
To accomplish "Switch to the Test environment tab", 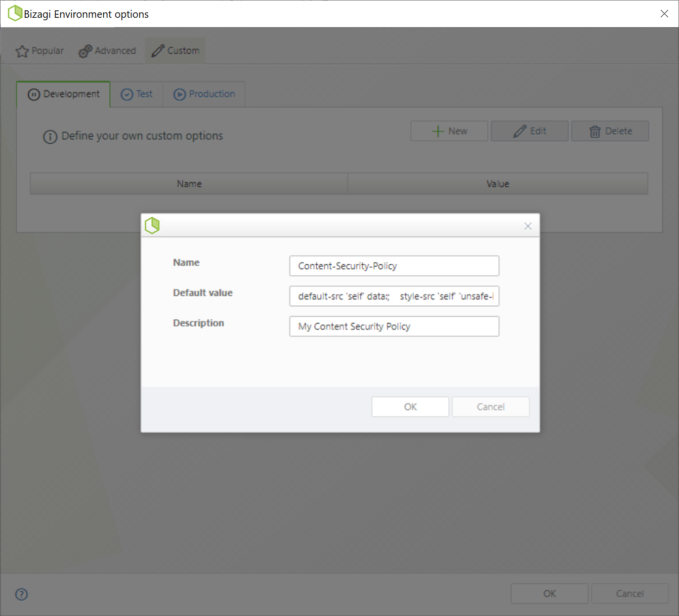I will (137, 94).
